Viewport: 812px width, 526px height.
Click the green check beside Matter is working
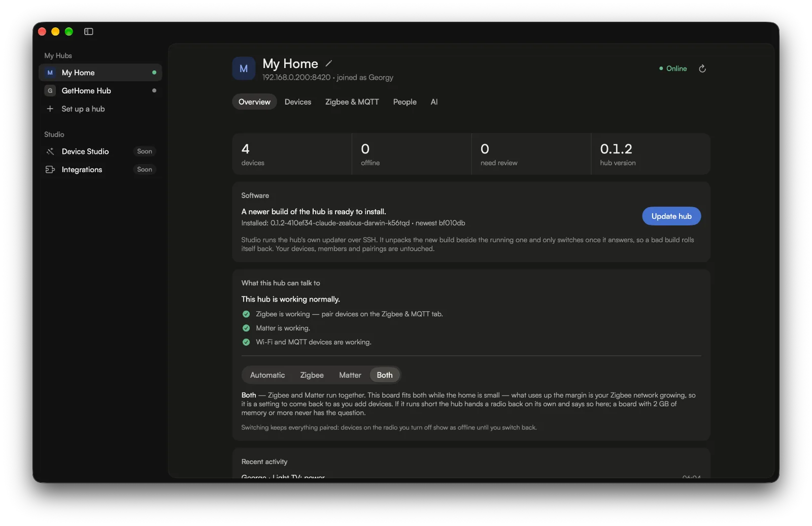(246, 328)
